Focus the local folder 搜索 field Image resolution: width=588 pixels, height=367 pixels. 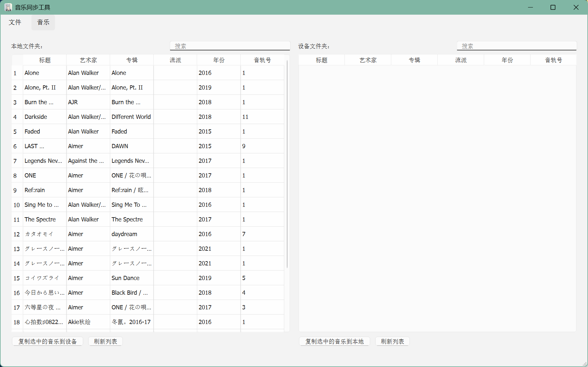(230, 46)
